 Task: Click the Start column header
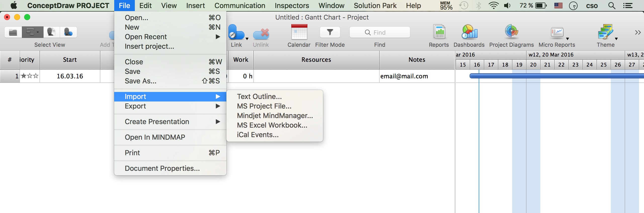point(70,60)
